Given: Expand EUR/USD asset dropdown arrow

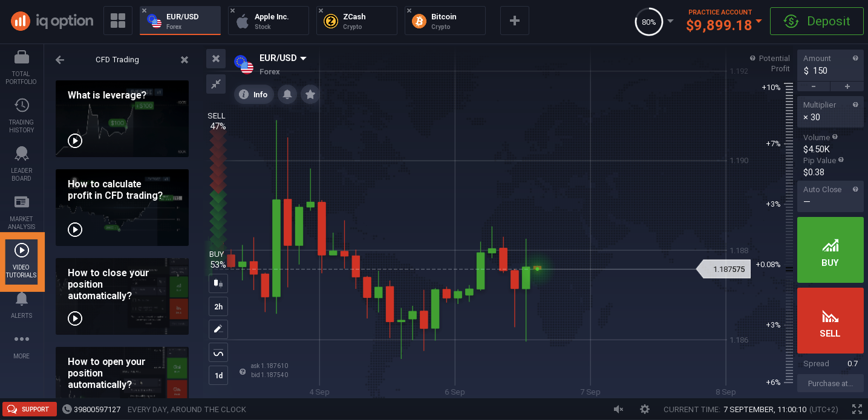Looking at the screenshot, I should pyautogui.click(x=303, y=59).
